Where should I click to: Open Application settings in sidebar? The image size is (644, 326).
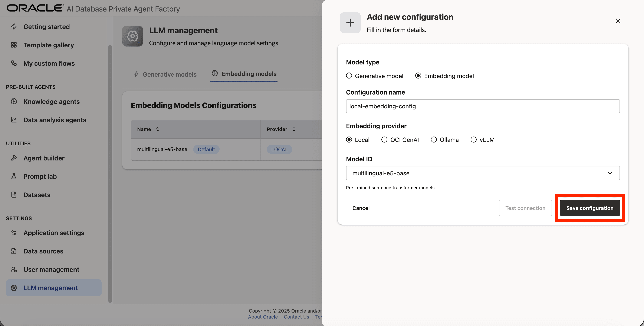[54, 233]
